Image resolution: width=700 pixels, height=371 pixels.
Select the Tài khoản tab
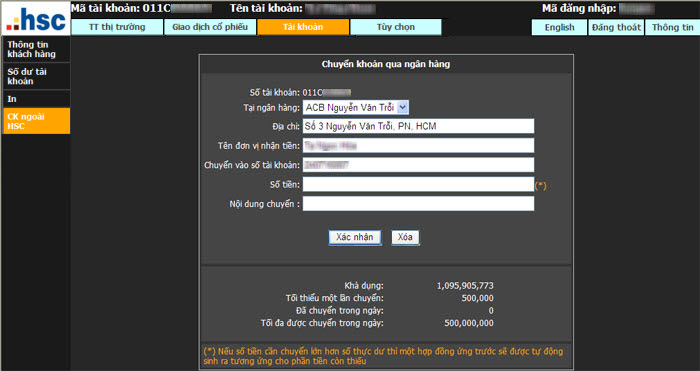(x=303, y=27)
